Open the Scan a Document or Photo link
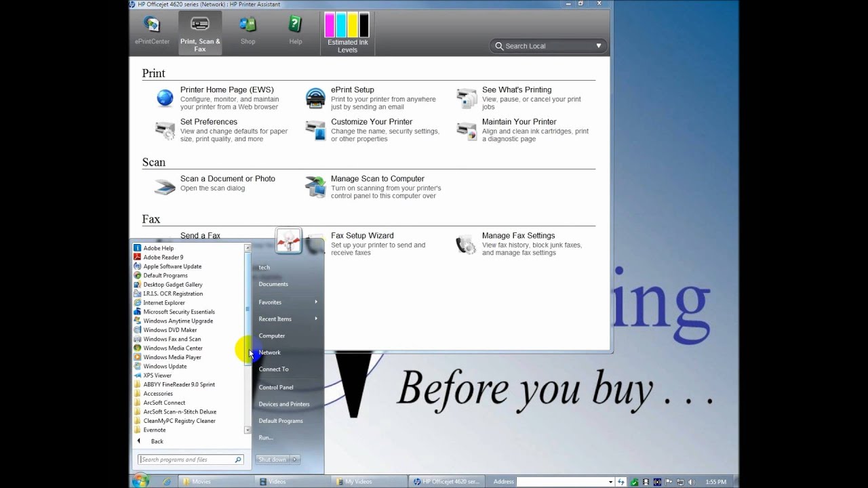 [x=228, y=179]
